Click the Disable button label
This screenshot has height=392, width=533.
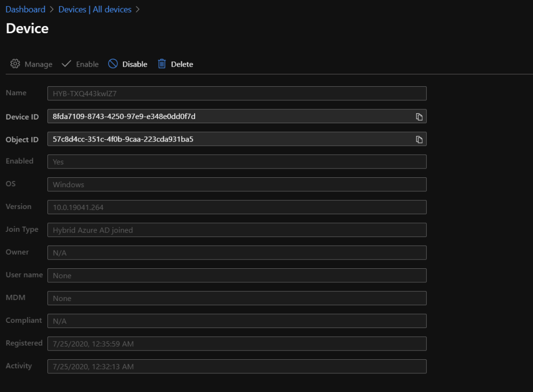coord(135,64)
